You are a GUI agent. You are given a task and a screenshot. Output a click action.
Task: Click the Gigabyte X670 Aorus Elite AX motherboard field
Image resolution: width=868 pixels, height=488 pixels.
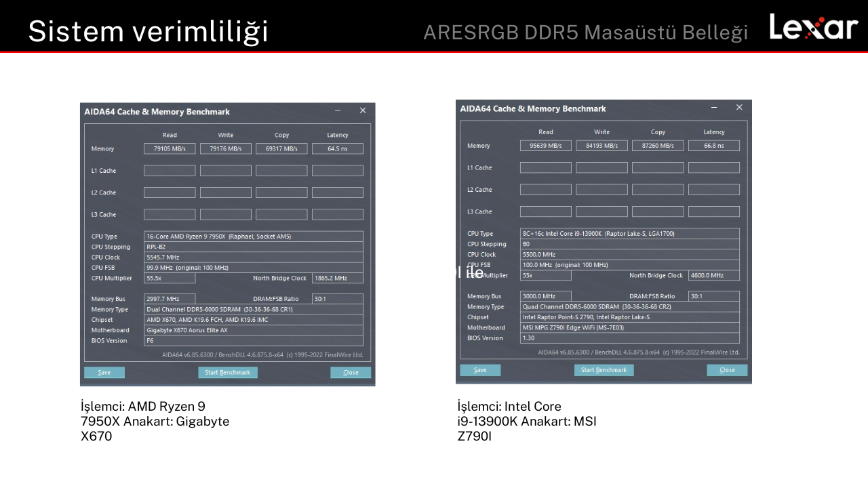254,330
